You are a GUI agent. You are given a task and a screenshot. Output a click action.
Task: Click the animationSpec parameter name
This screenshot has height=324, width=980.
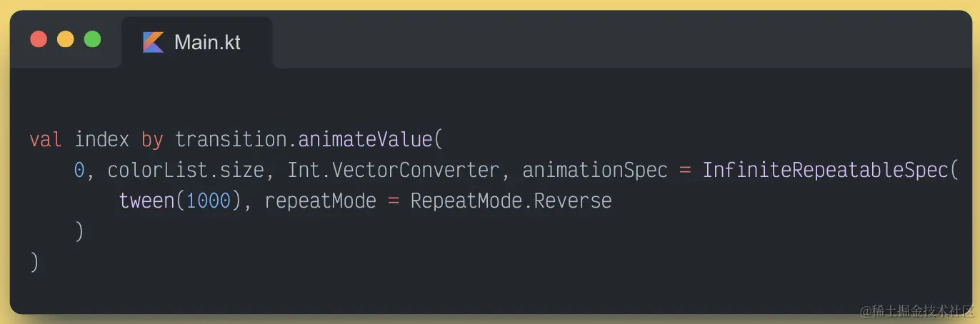pos(595,171)
